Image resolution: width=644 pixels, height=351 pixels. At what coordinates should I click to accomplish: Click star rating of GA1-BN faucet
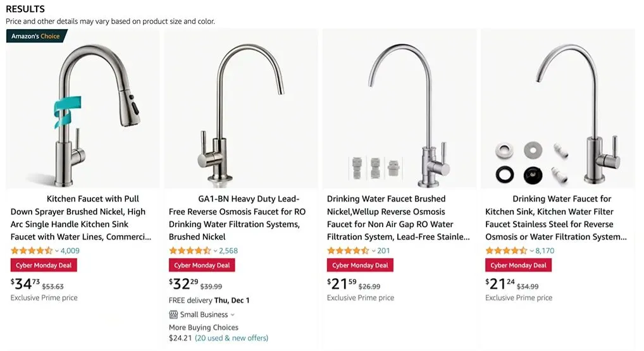(x=190, y=250)
